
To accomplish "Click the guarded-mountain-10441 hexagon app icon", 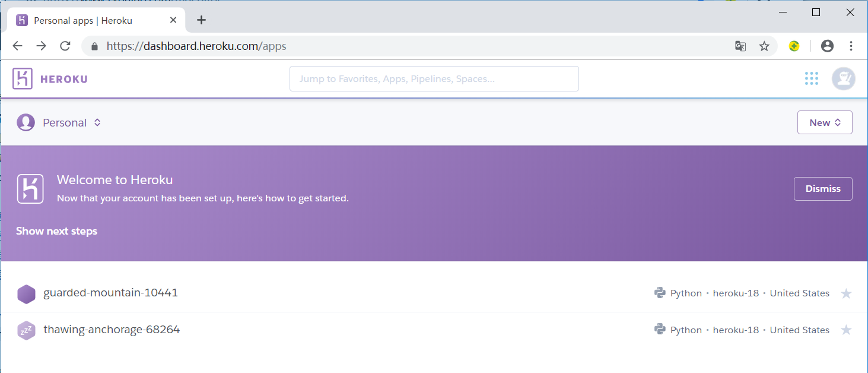I will [x=27, y=293].
